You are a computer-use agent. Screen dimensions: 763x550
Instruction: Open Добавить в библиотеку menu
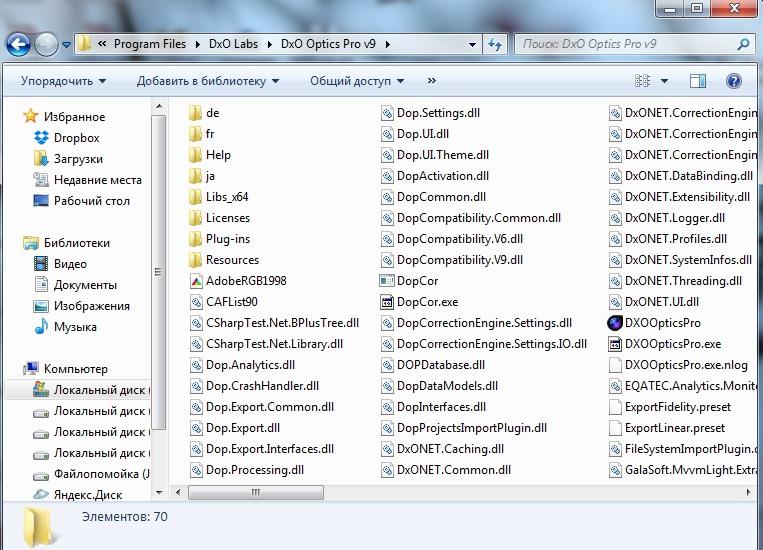click(x=207, y=81)
